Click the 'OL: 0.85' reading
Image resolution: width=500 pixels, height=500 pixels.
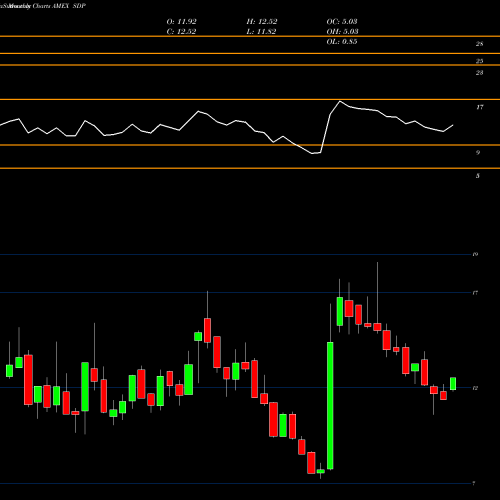[x=342, y=42]
